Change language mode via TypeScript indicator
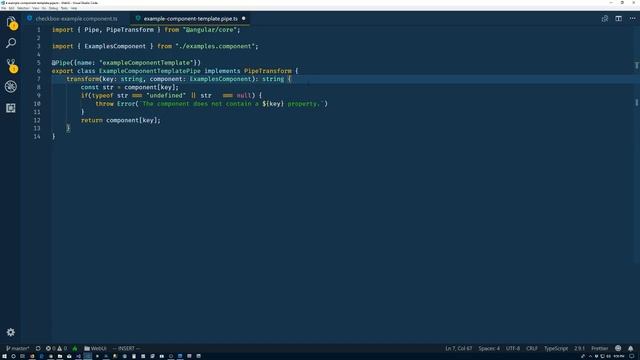 click(x=556, y=349)
